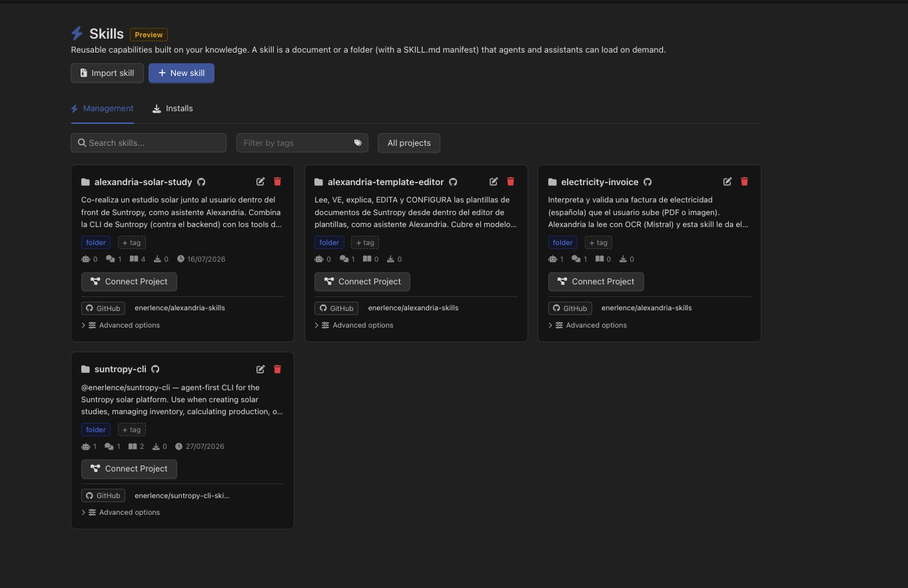The image size is (908, 588).
Task: Click folder icon of alexandria-solar-study card
Action: click(85, 182)
